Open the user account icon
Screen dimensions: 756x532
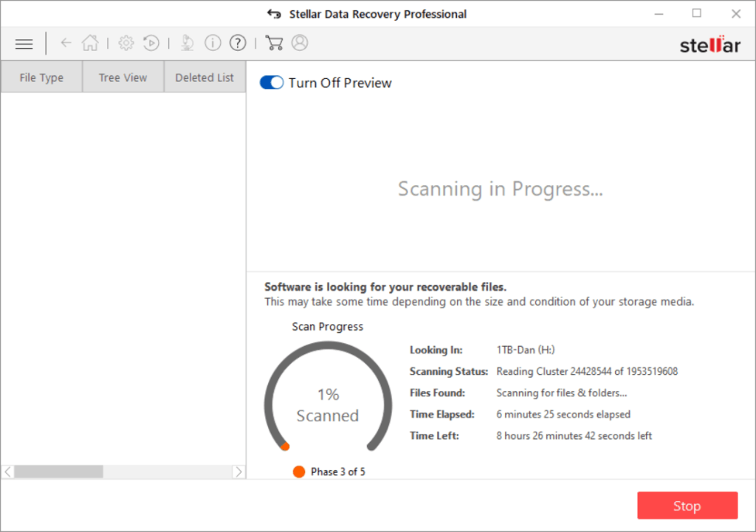(x=299, y=44)
